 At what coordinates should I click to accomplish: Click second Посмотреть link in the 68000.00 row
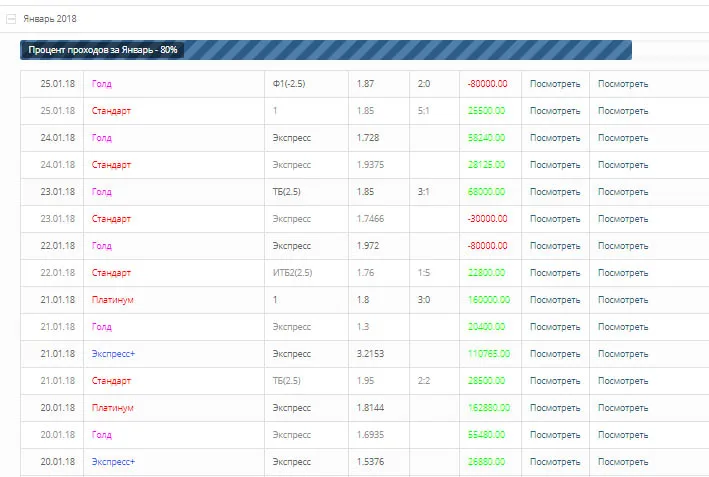point(623,192)
